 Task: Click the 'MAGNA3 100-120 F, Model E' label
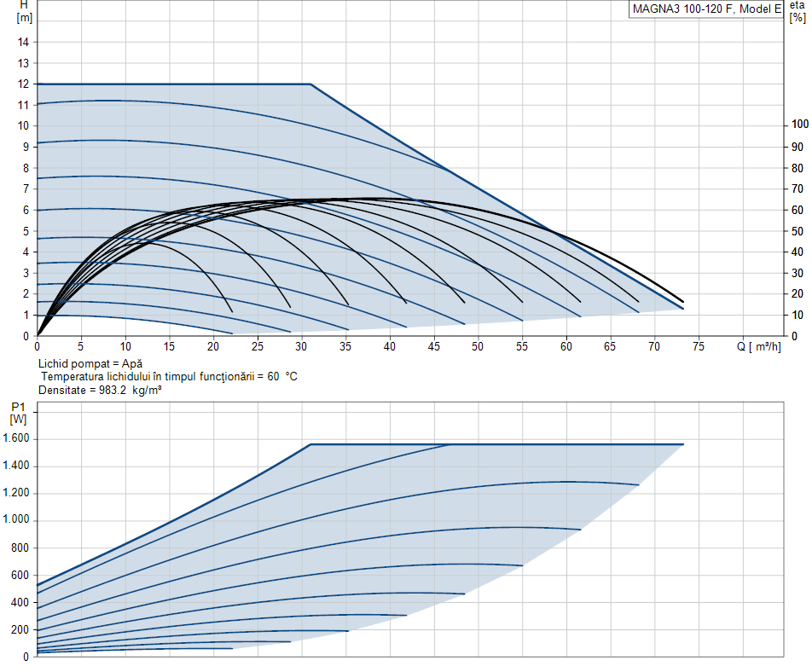click(706, 9)
